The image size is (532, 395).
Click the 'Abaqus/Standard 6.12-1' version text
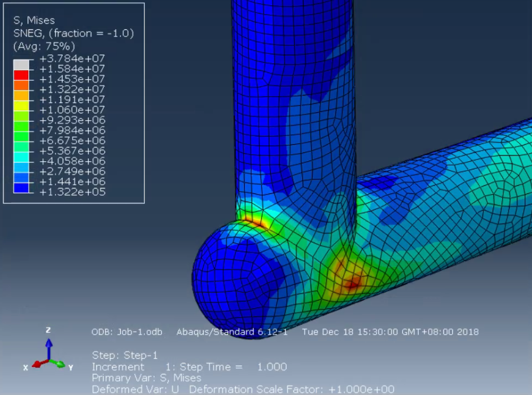pyautogui.click(x=232, y=332)
